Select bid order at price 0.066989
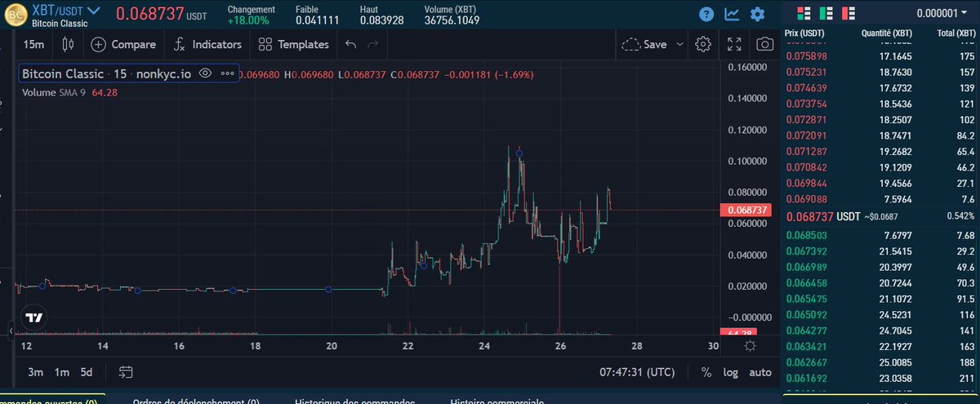 [x=880, y=268]
